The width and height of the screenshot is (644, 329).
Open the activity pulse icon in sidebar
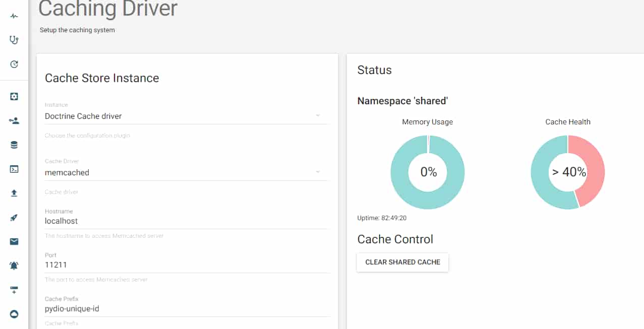point(14,16)
